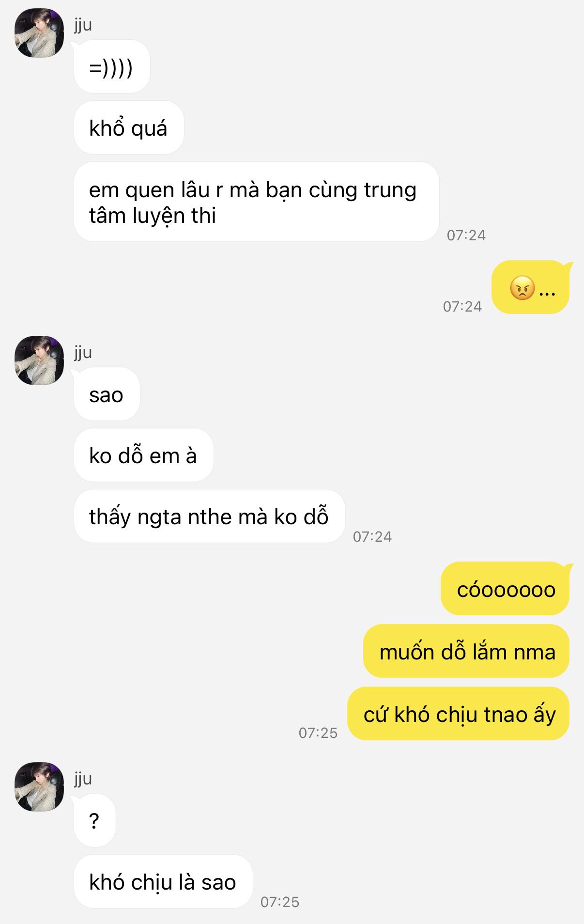
Task: Select the "?" message bubble
Action: click(x=94, y=821)
